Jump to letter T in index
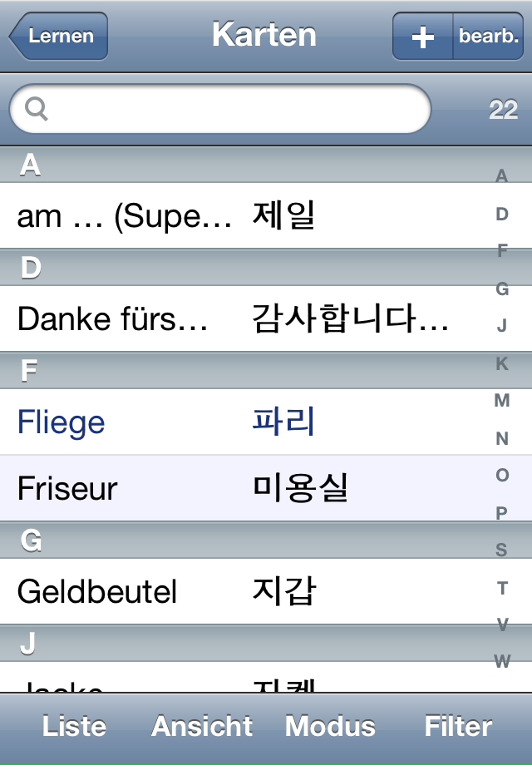 502,588
